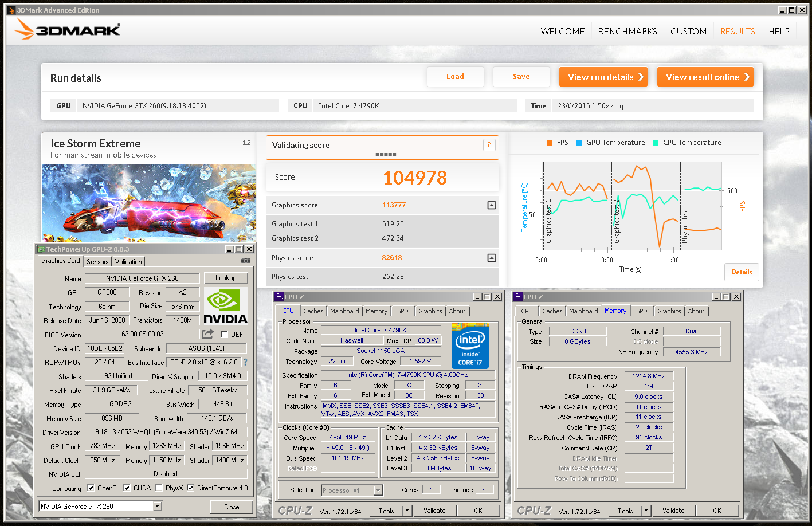Switch to CPU tab in CPU-Z Memory window
The height and width of the screenshot is (526, 812).
pyautogui.click(x=527, y=311)
